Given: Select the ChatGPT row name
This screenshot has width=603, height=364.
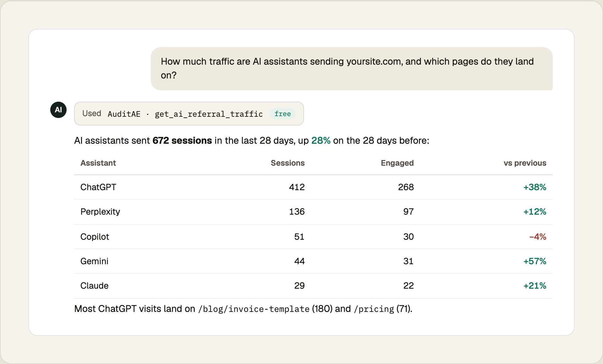Looking at the screenshot, I should (98, 187).
